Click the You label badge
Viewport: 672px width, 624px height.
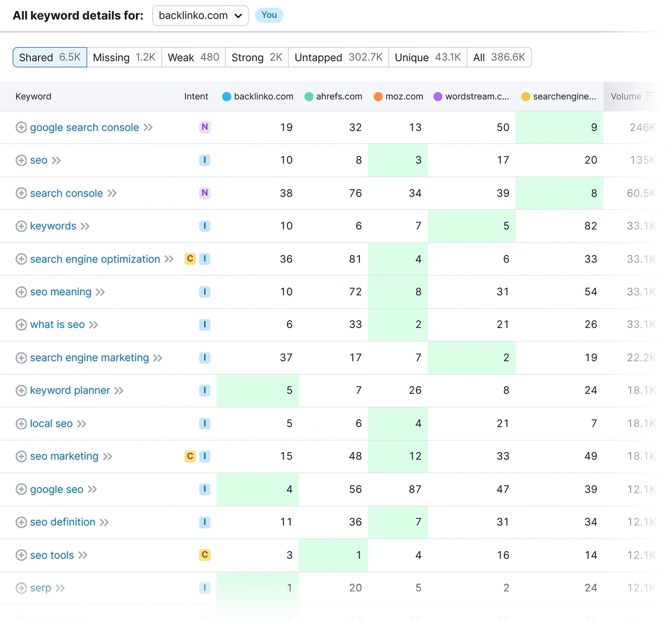(269, 15)
